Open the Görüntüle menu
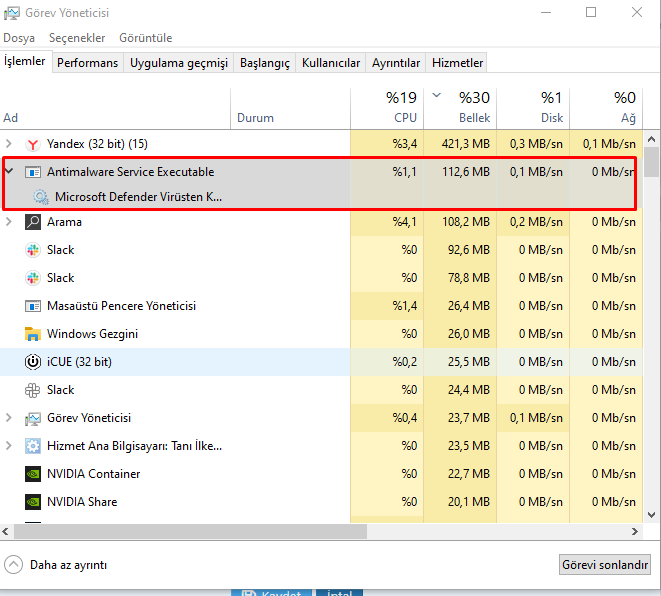Screen dimensions: 661x596 (x=145, y=38)
